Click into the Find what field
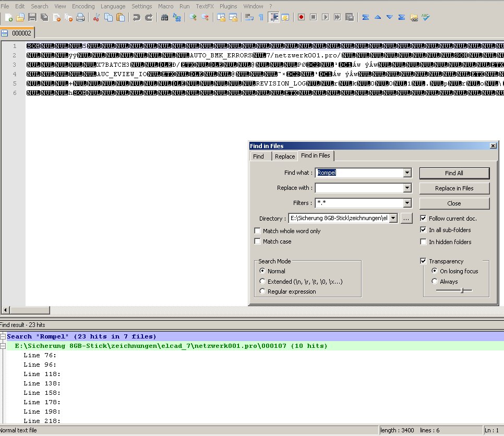Image resolution: width=504 pixels, height=436 pixels. pyautogui.click(x=359, y=173)
